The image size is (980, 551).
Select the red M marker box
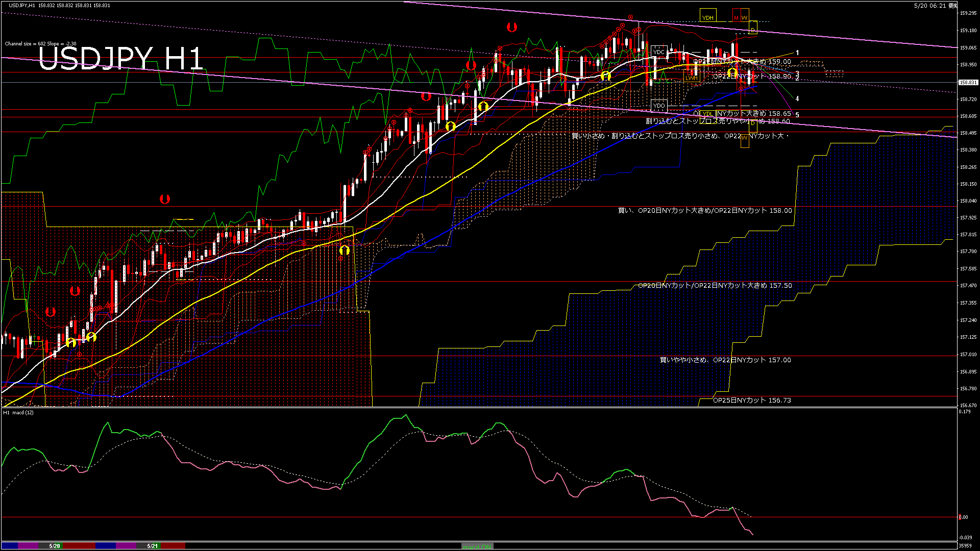pos(736,15)
